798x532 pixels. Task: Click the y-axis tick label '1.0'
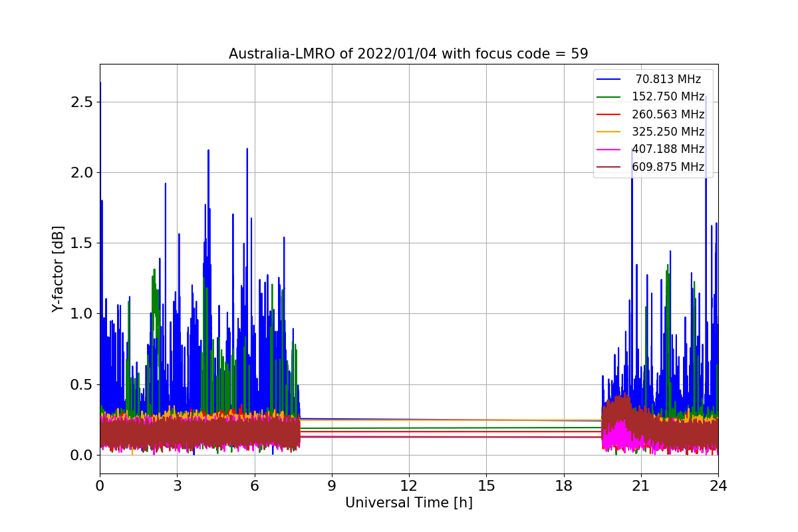point(82,314)
